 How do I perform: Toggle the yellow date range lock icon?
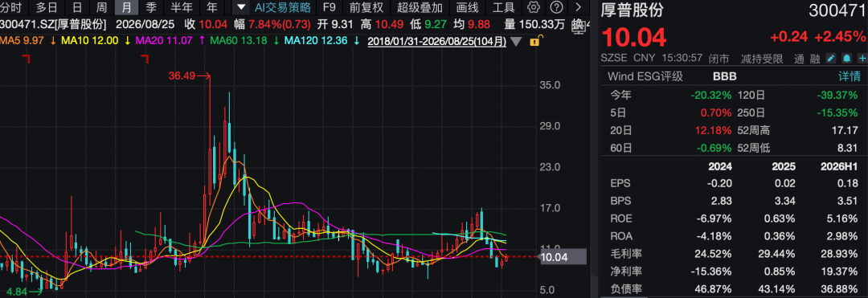coord(534,42)
